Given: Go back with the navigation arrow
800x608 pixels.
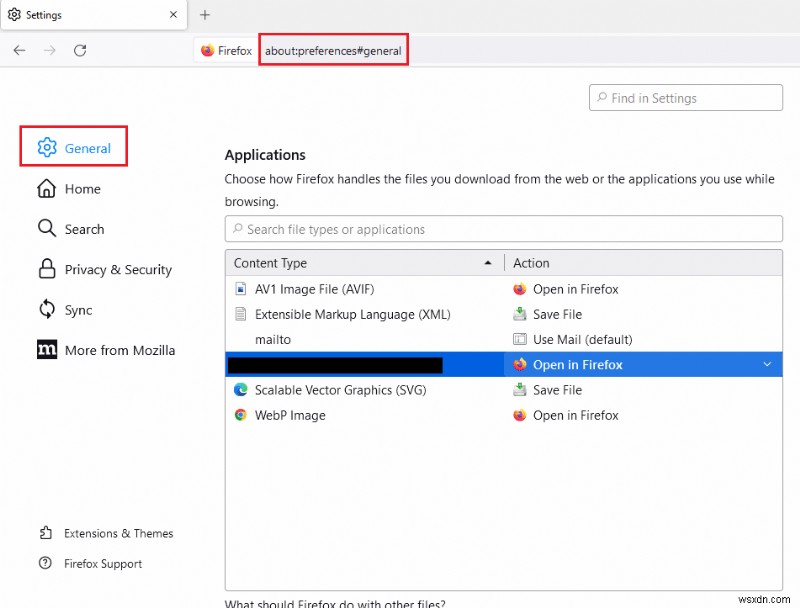Looking at the screenshot, I should (18, 50).
